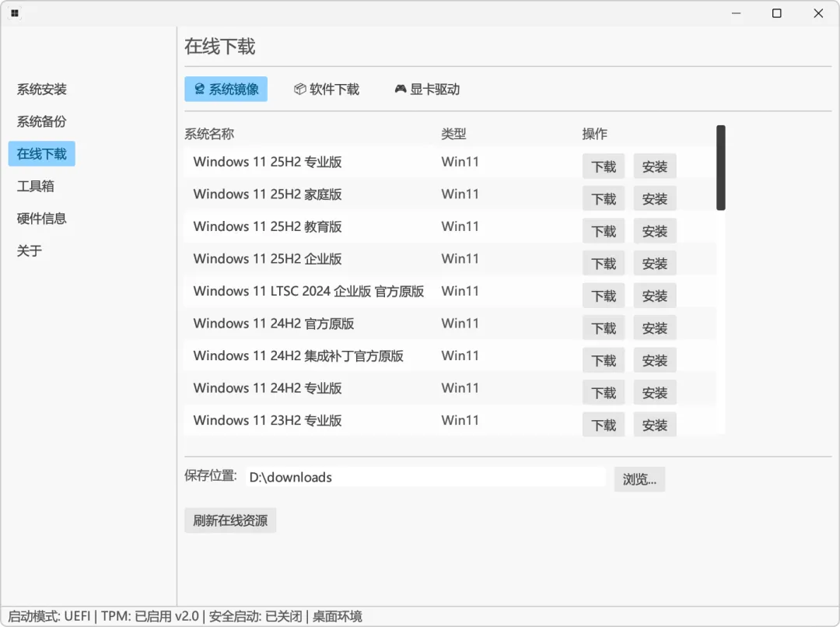The height and width of the screenshot is (627, 840).
Task: Click 启动模式: UEFI in status bar
Action: [49, 616]
